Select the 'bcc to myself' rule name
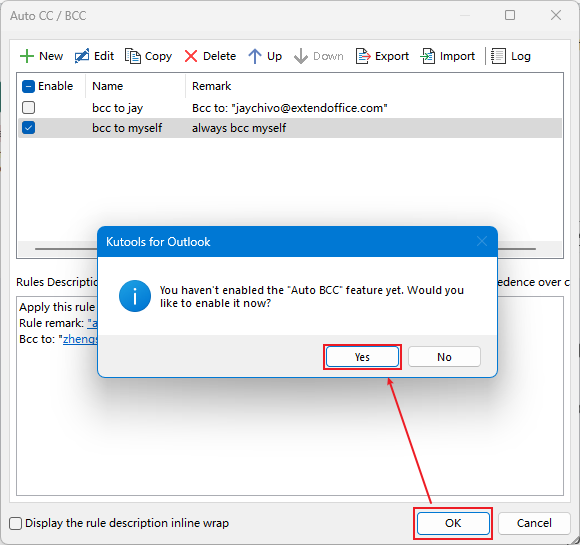580x545 pixels. 127,128
